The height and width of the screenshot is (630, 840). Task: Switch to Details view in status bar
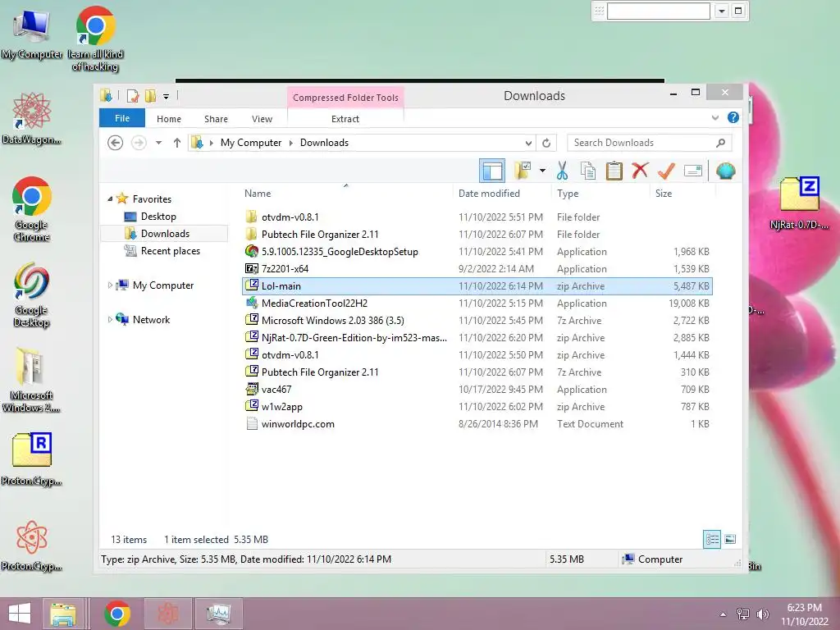[x=712, y=540]
